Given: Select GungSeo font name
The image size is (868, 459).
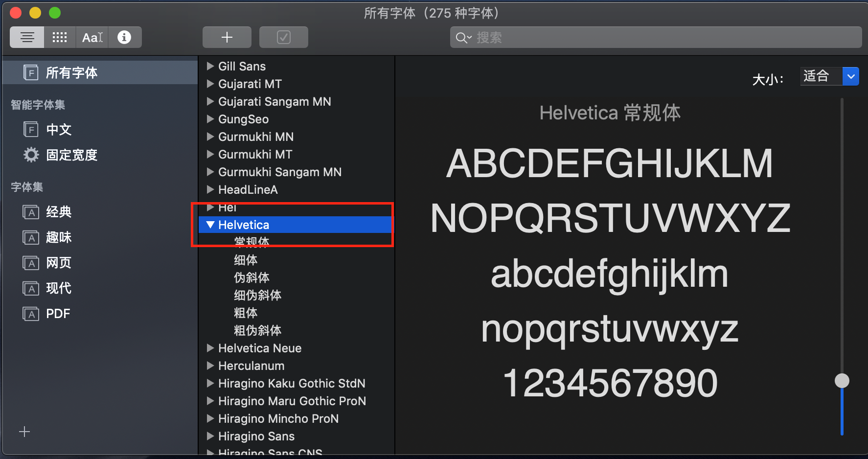Looking at the screenshot, I should click(243, 119).
